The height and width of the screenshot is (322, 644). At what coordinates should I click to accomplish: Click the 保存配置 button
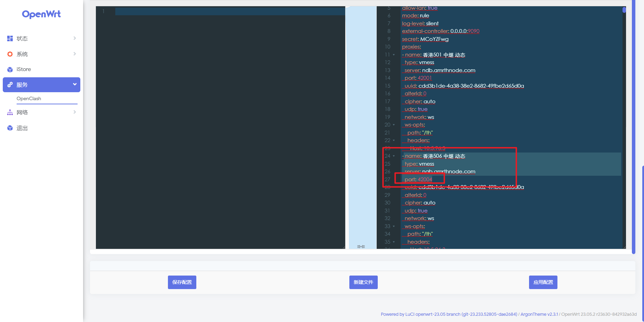pyautogui.click(x=182, y=282)
